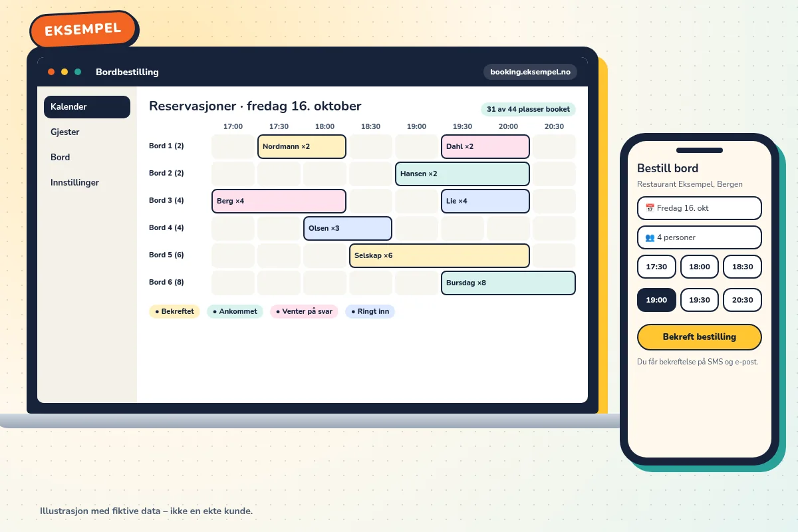Select the highlighted 19:00 time slot button
This screenshot has height=532, width=798.
(x=656, y=300)
